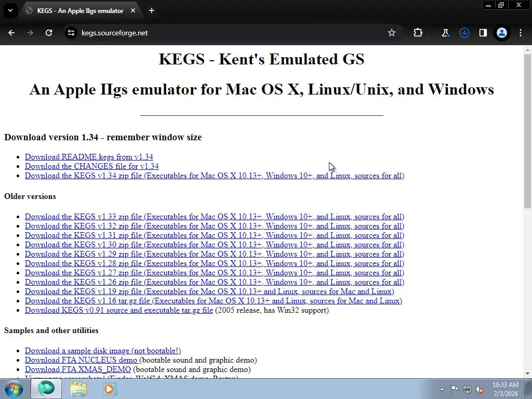Download the KEGS v1.26 zip file

click(x=215, y=282)
